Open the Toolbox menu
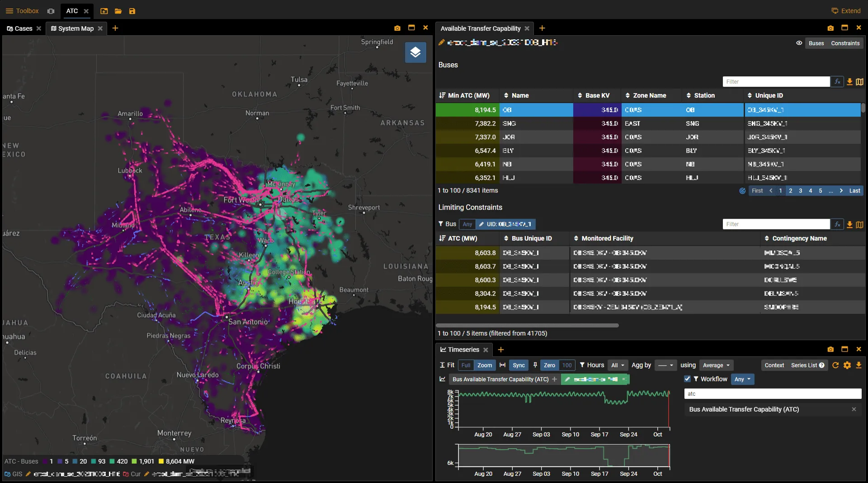 (x=22, y=11)
